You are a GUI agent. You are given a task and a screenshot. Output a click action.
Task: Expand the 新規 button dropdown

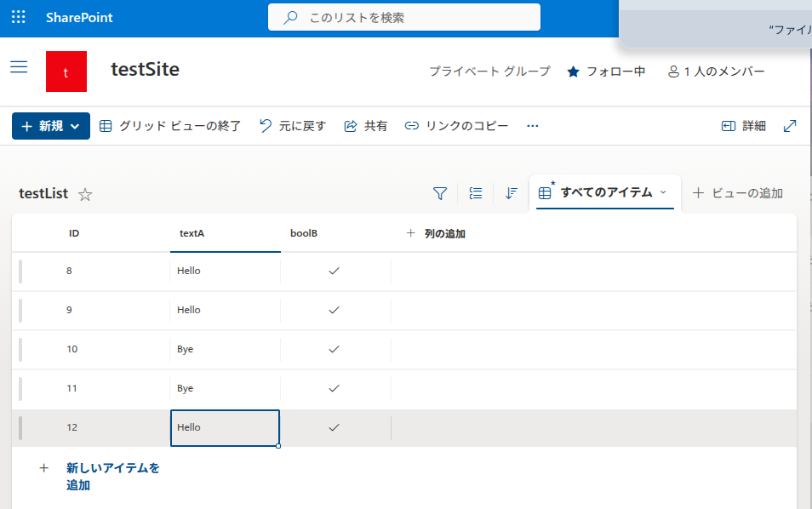point(75,126)
